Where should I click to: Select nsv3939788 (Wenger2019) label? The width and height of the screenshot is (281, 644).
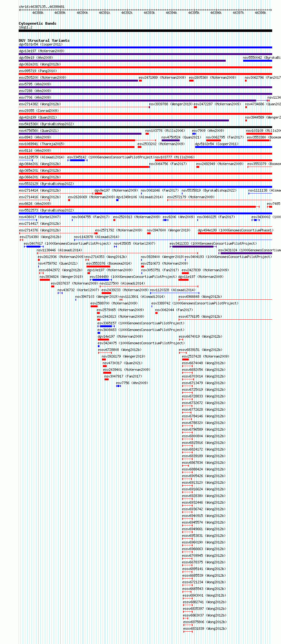[x=171, y=104]
